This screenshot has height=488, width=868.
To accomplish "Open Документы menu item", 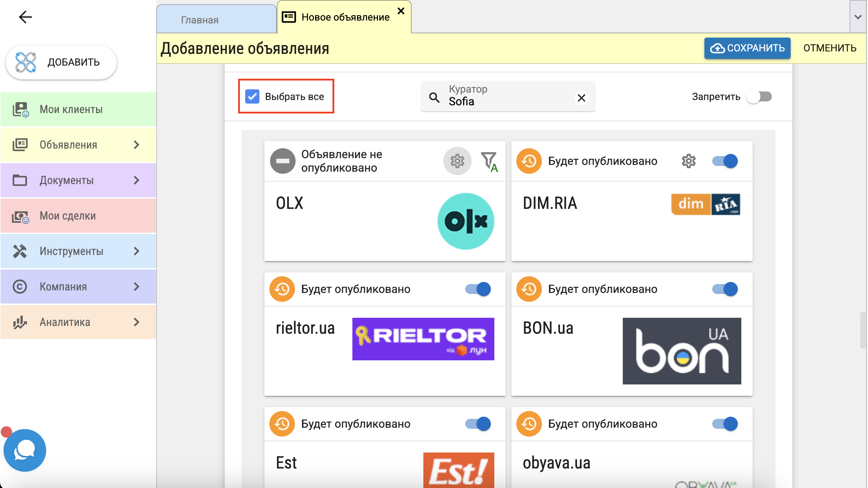I will (x=78, y=180).
